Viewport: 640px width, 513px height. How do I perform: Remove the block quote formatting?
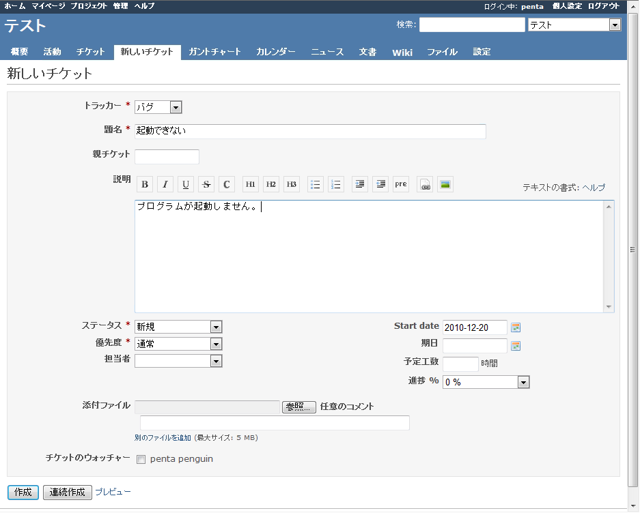(x=380, y=184)
